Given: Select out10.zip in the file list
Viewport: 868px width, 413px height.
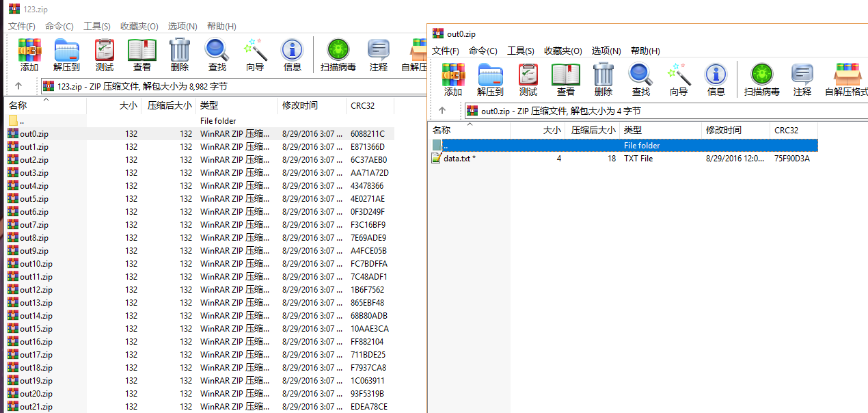Looking at the screenshot, I should [36, 264].
